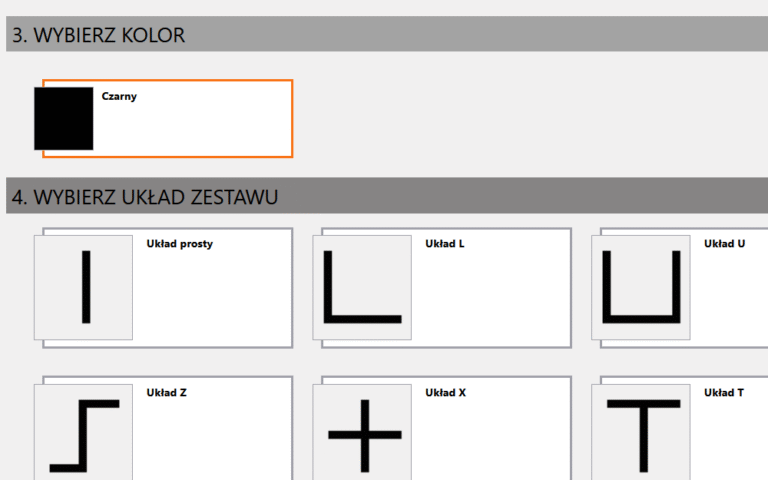The image size is (768, 480).
Task: Click the Układ prosty label
Action: (x=179, y=243)
